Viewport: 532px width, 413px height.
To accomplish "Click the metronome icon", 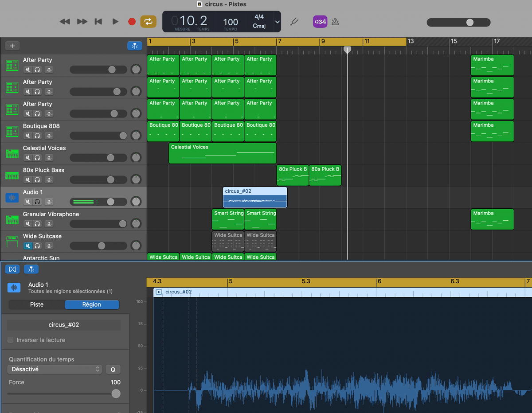I will pyautogui.click(x=335, y=21).
